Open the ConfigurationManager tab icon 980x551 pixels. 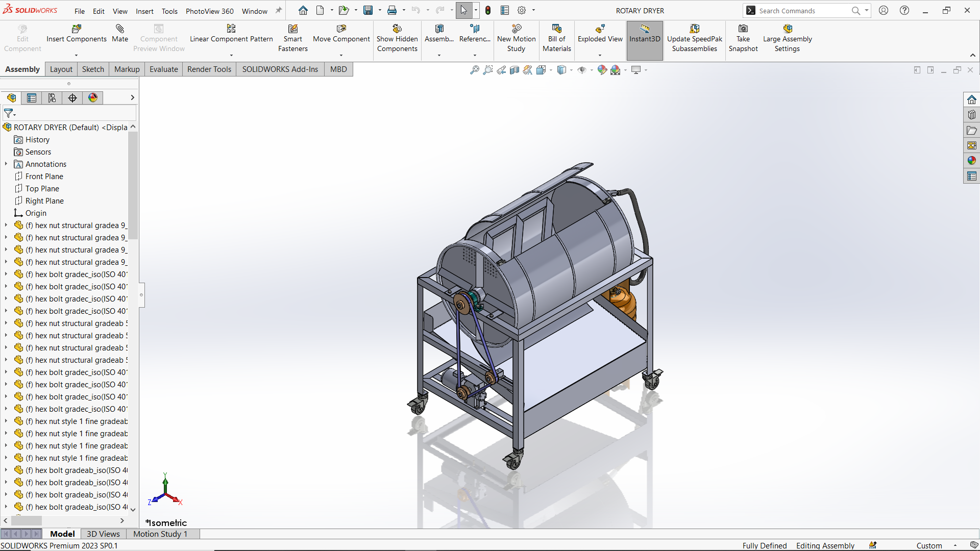(52, 98)
